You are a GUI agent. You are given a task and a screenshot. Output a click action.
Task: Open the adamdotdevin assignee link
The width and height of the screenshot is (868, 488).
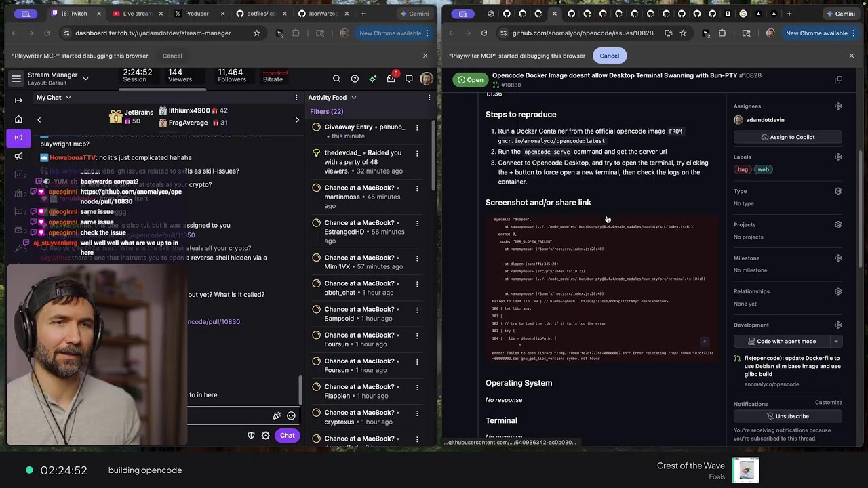(765, 120)
